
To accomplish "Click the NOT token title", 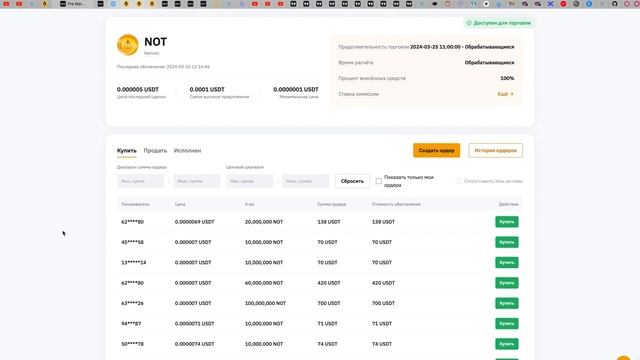I will 156,42.
